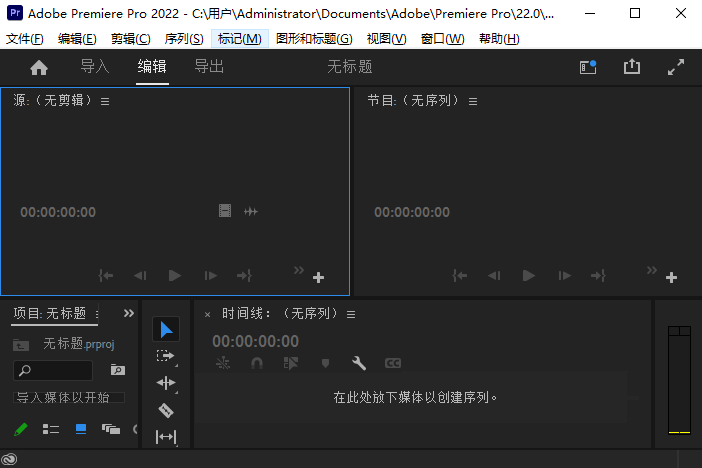Open Source monitor panel menu
This screenshot has height=468, width=702.
(x=105, y=102)
